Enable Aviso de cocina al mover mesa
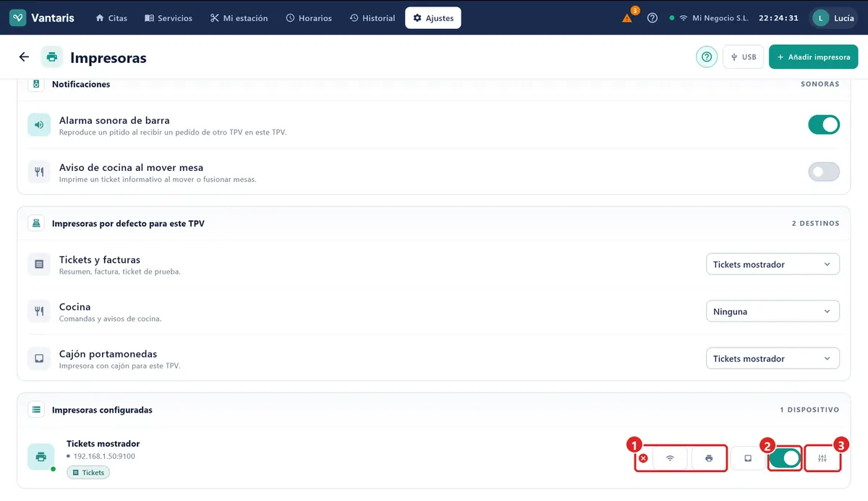The image size is (868, 501). 824,172
